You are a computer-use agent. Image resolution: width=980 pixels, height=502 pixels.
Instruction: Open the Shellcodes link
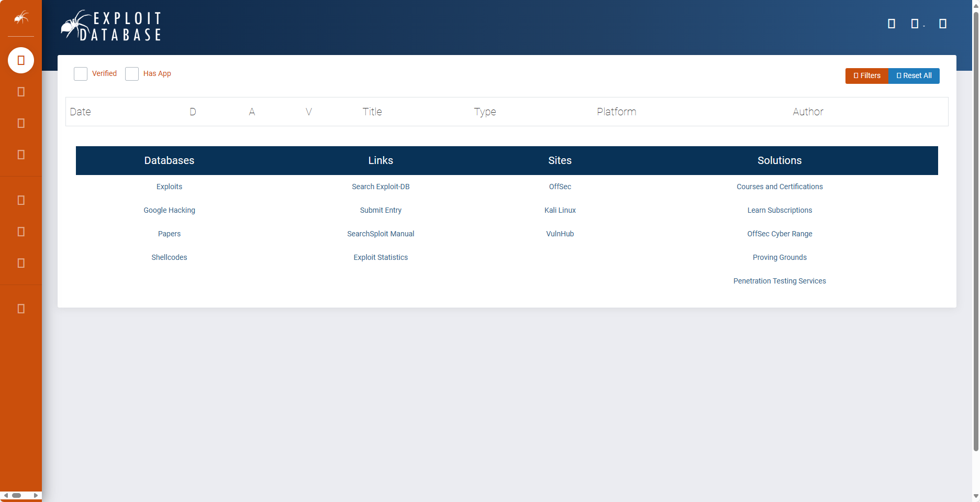[169, 257]
